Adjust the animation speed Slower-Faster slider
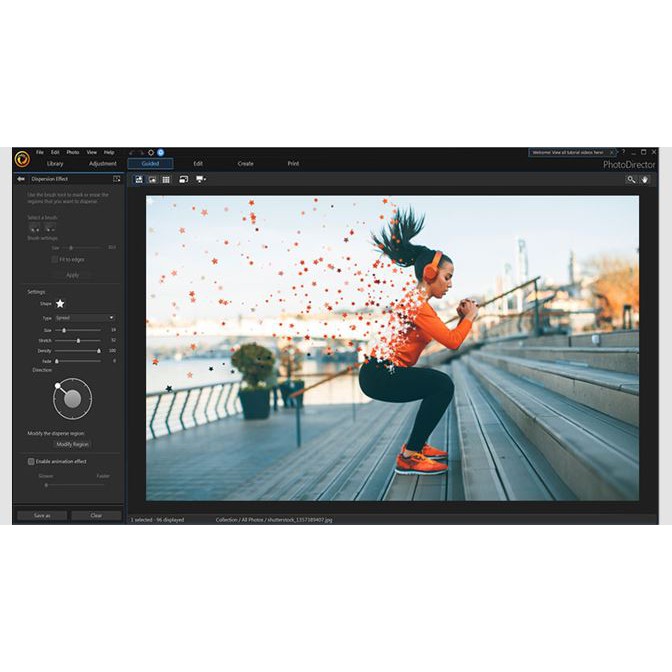 [x=74, y=485]
